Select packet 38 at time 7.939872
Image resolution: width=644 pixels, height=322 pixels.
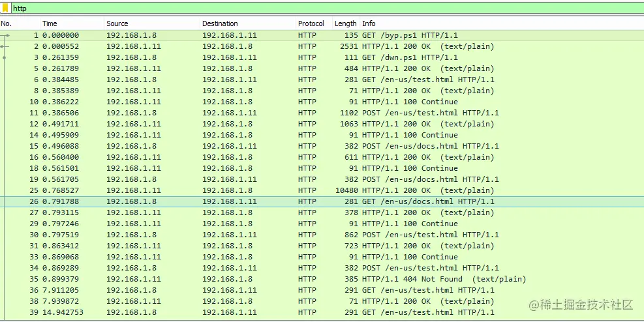pyautogui.click(x=322, y=301)
